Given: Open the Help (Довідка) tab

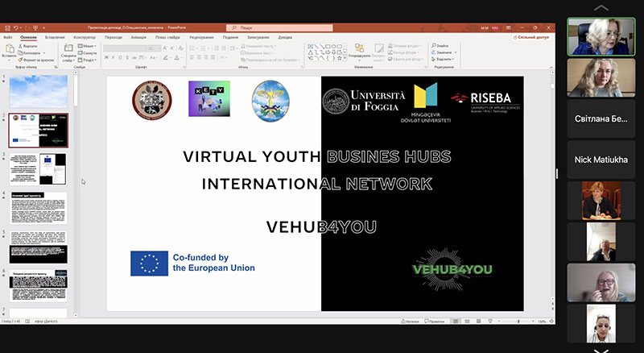Looking at the screenshot, I should click(285, 37).
